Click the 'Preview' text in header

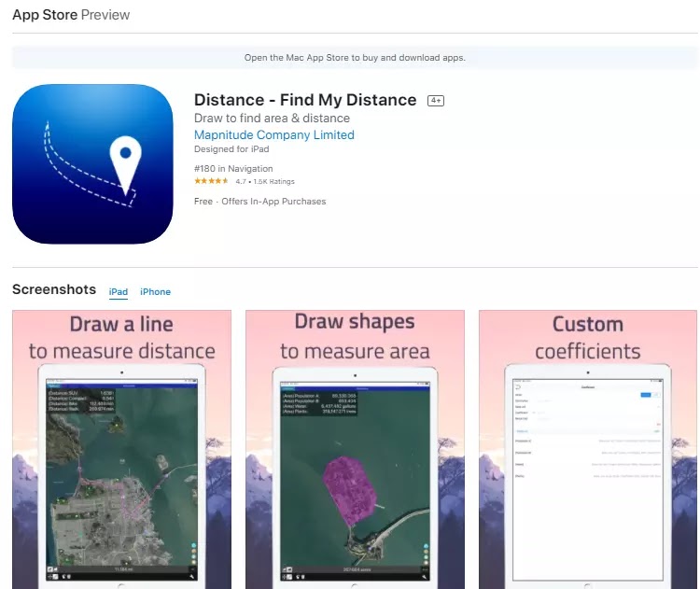coord(105,15)
